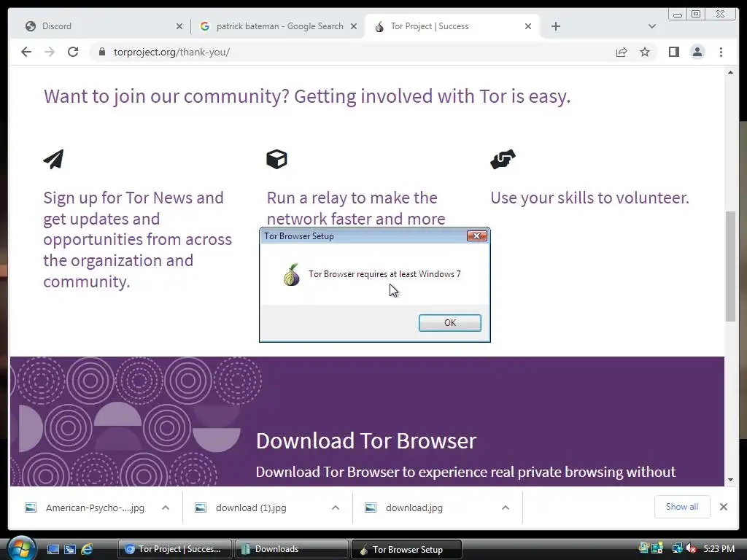Click the handshake volunteer icon
747x560 pixels.
[x=503, y=159]
